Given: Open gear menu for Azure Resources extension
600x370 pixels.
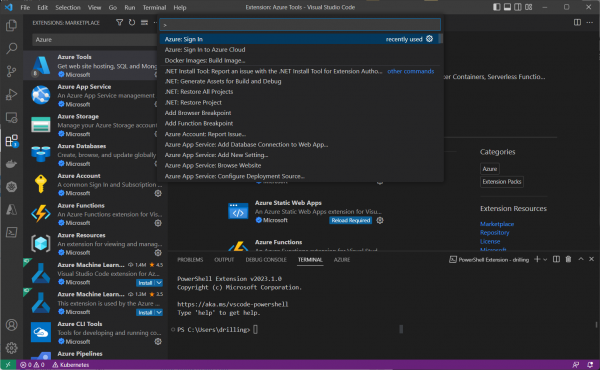Looking at the screenshot, I should pyautogui.click(x=158, y=253).
